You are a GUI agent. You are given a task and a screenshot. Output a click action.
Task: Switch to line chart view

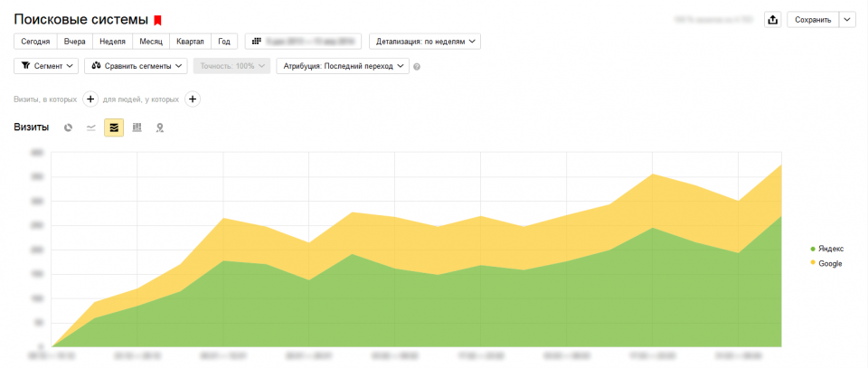(x=91, y=127)
